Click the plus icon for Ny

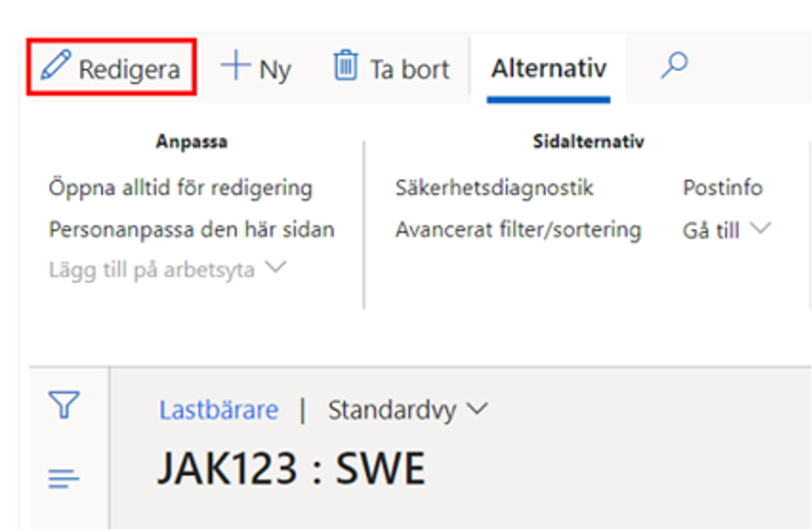tap(236, 65)
